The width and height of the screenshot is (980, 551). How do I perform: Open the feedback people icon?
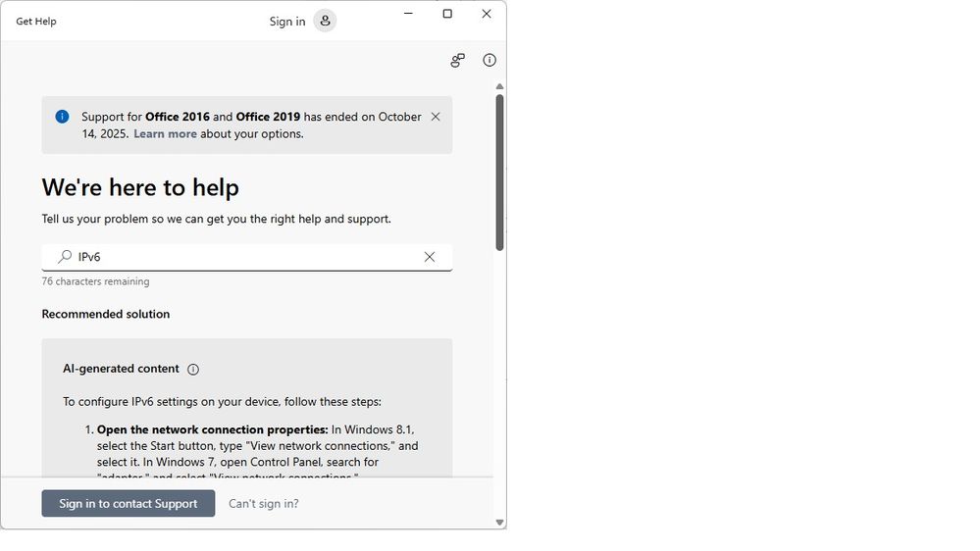(457, 61)
